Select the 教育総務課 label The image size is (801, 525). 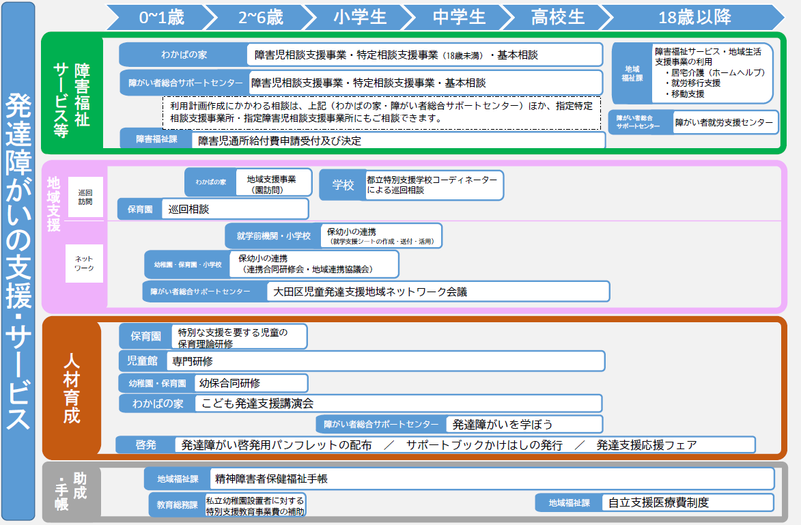177,505
